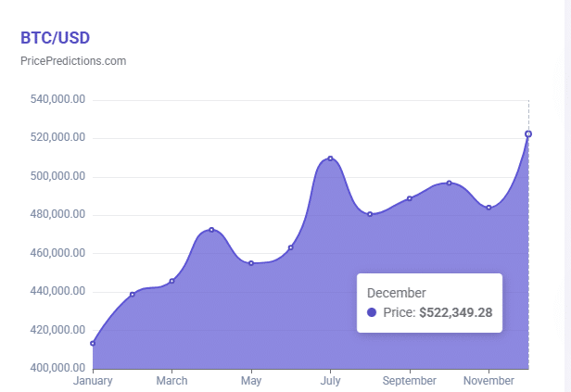Click the May data point on the line
This screenshot has height=392, width=571.
pos(251,263)
